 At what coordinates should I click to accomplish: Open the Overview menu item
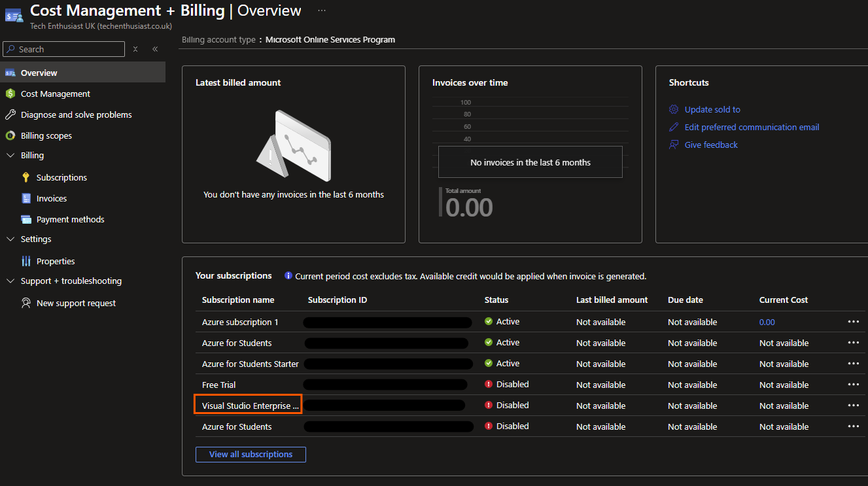coord(82,73)
